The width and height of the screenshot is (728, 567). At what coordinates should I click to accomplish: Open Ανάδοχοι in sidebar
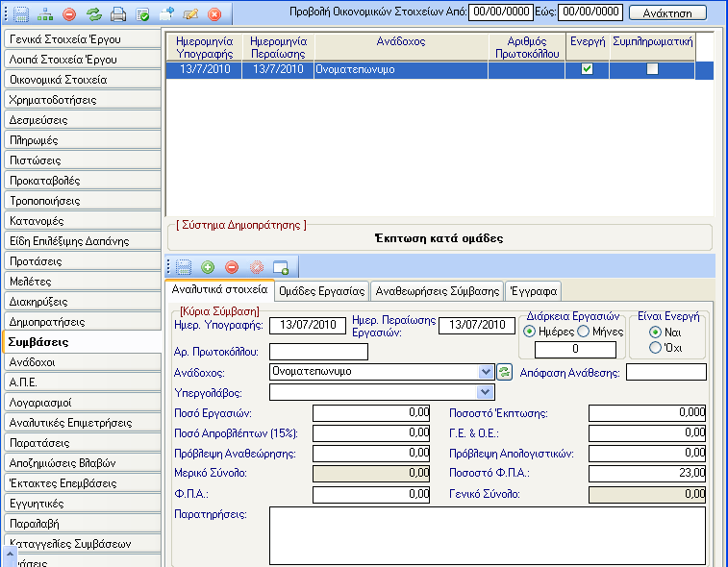click(x=83, y=362)
